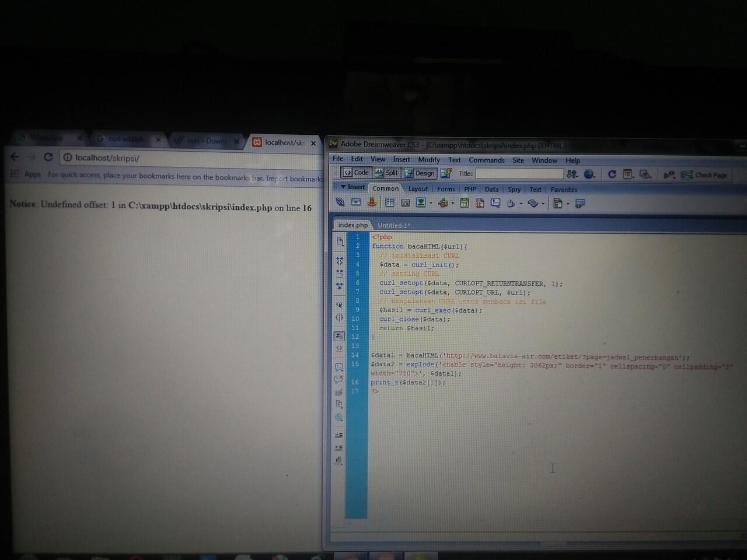Switch Dreamweaver to Split view

coord(386,173)
